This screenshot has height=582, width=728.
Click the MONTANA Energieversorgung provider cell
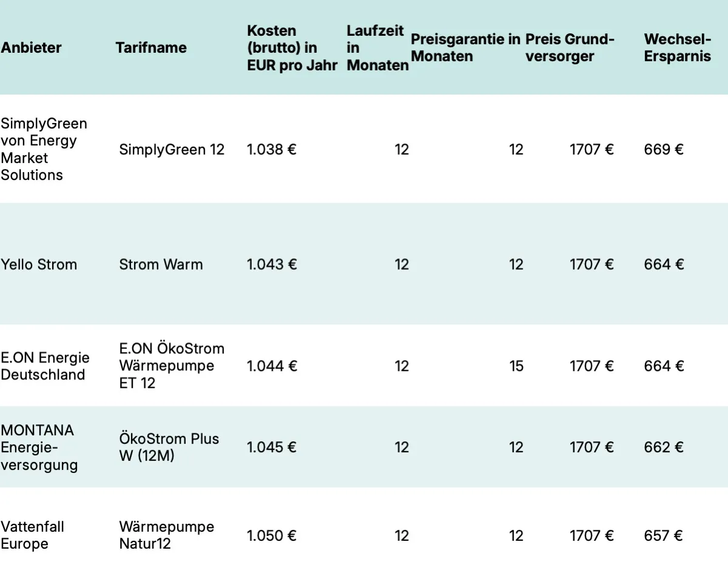39,447
